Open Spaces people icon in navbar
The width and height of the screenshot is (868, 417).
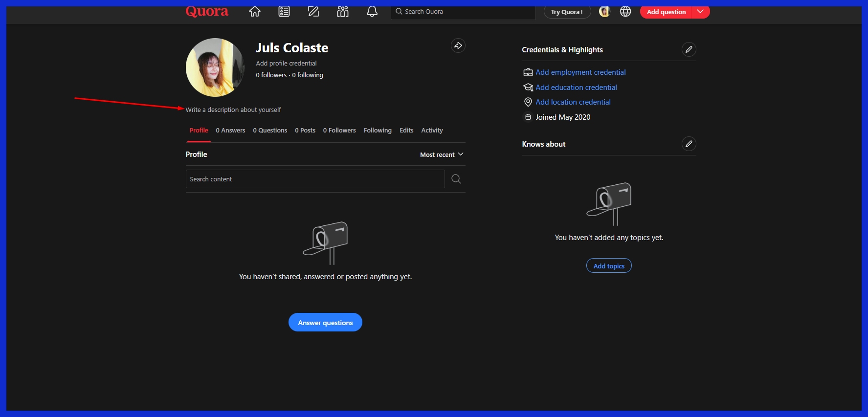(343, 12)
